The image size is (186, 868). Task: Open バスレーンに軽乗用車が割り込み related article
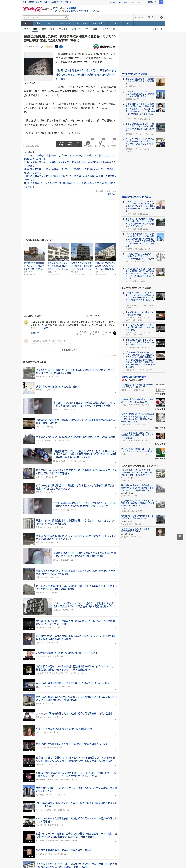(x=69, y=157)
